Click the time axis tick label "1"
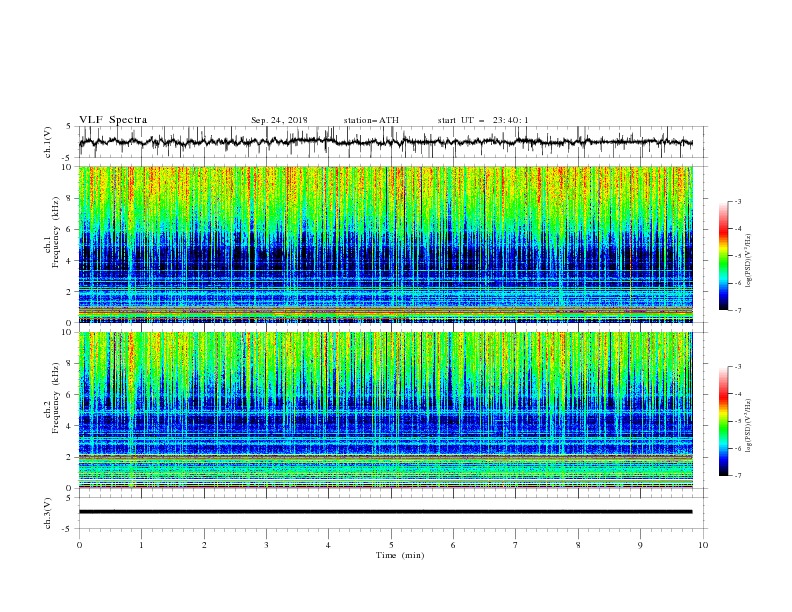 click(141, 545)
